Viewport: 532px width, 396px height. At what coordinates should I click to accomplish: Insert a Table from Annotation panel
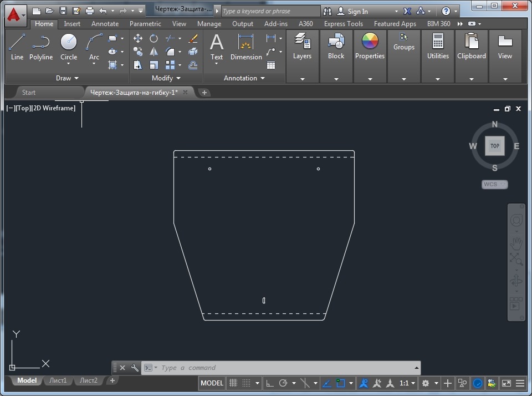point(271,65)
